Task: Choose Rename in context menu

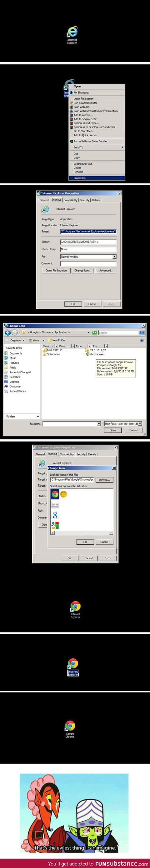Action: pyautogui.click(x=97, y=172)
